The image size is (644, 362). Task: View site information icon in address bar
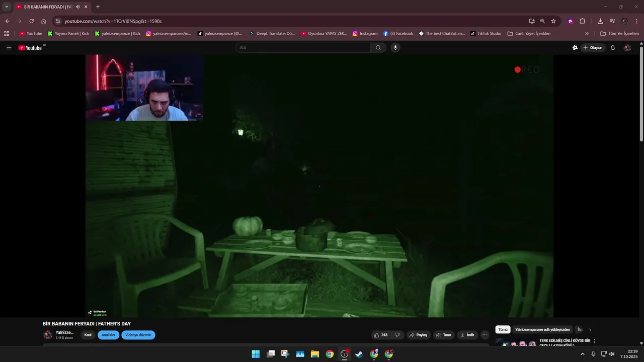[x=58, y=21]
